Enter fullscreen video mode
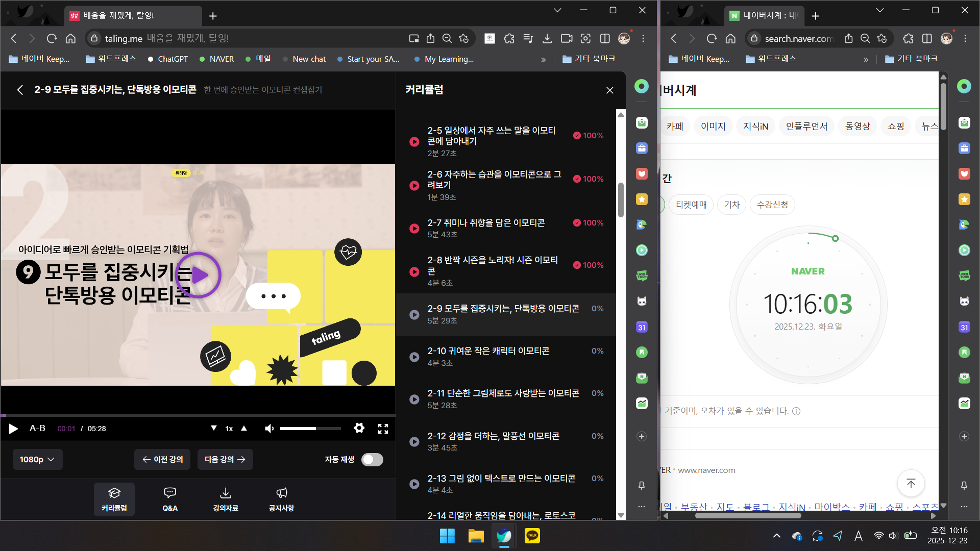The height and width of the screenshot is (551, 980). pos(383,429)
